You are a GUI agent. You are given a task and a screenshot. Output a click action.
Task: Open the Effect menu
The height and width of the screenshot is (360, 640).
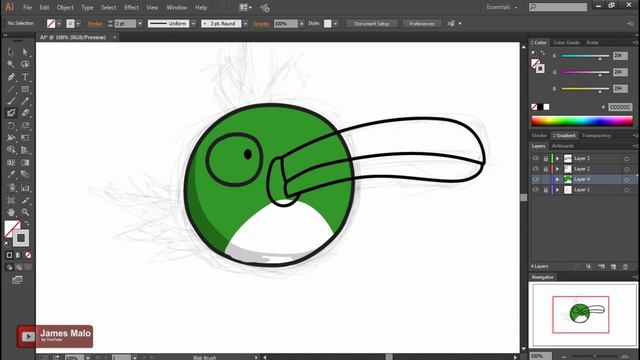coord(131,7)
